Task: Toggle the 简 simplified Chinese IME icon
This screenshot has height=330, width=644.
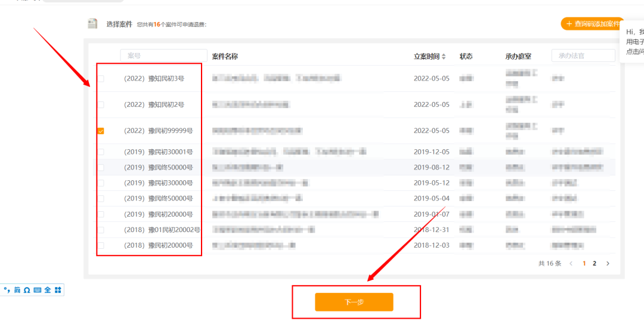Action: click(x=17, y=290)
